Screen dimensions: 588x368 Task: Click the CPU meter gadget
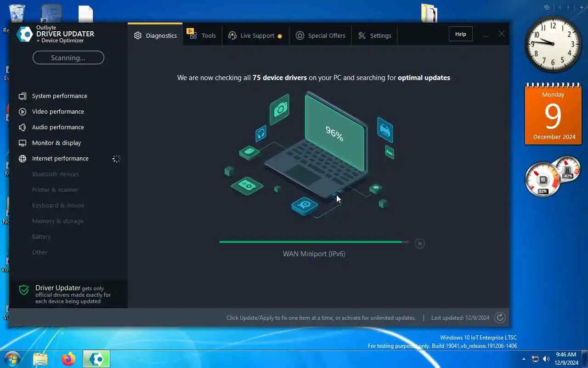(543, 179)
